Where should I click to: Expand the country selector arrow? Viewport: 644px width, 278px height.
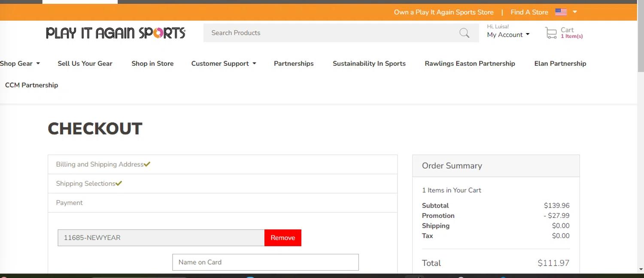click(575, 12)
